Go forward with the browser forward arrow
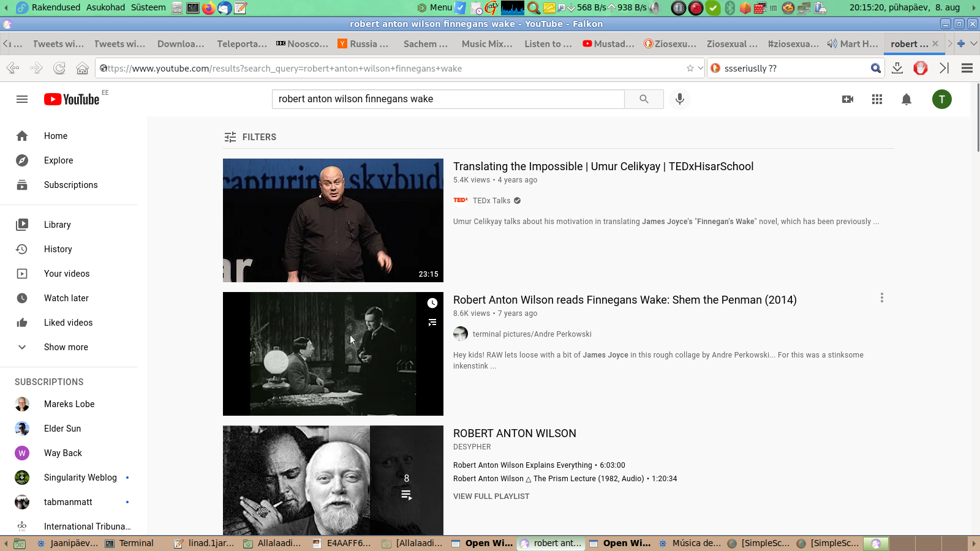The image size is (980, 551). click(36, 68)
